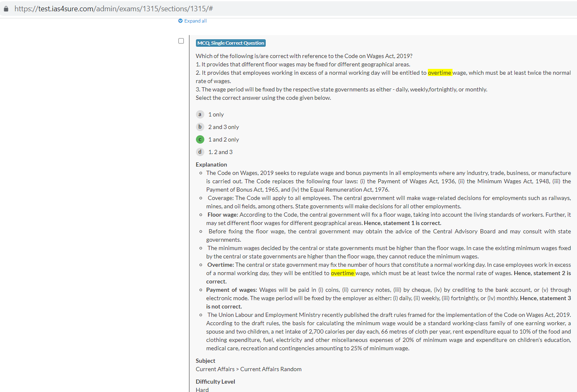
Task: Click 'Current Affairs > Current Affairs Random' subject
Action: point(249,369)
